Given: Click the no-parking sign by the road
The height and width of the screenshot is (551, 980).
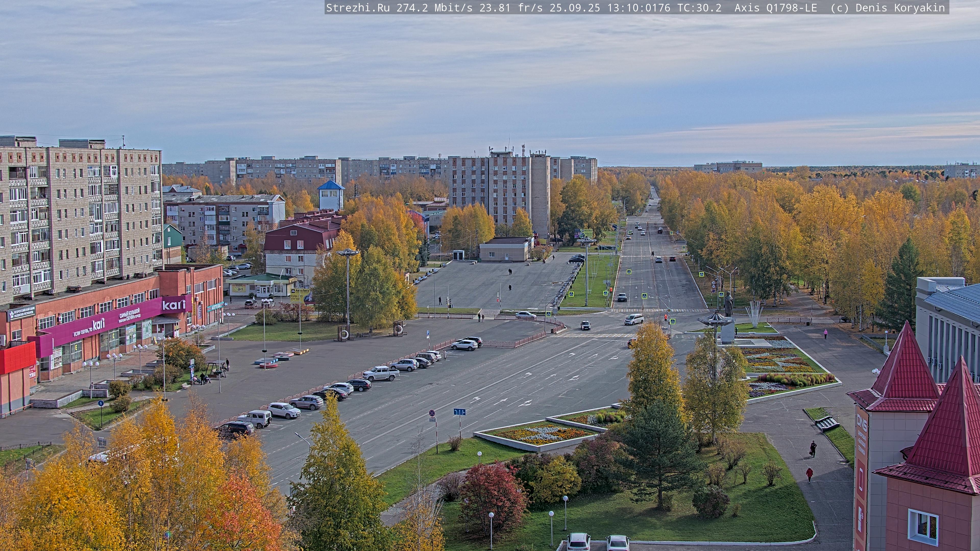Looking at the screenshot, I should [x=432, y=413].
